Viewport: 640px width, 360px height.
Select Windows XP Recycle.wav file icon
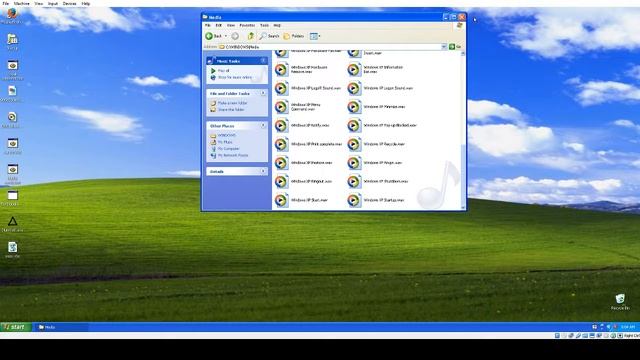[x=354, y=144]
